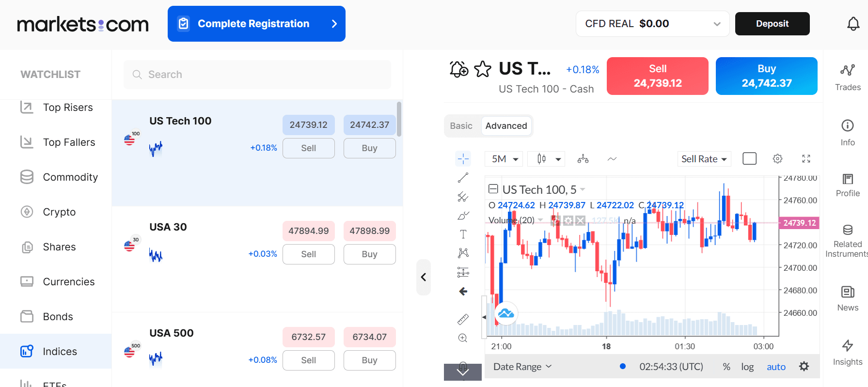This screenshot has width=868, height=387.
Task: Star US Tech 100 as a favorite
Action: pos(483,69)
